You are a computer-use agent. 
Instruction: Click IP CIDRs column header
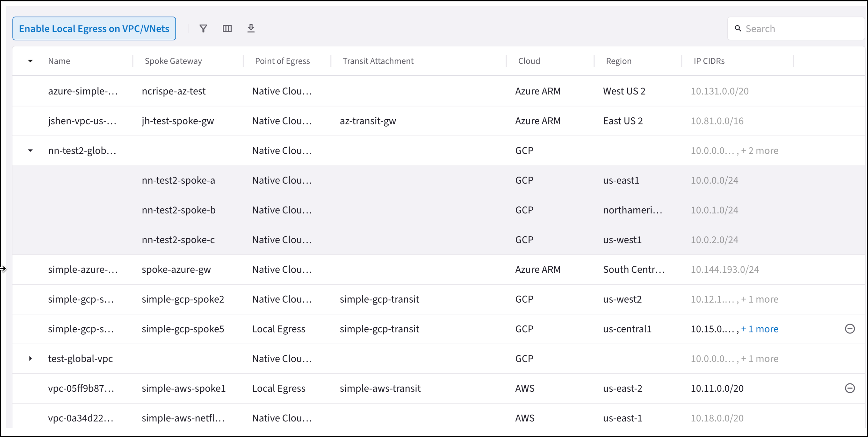709,61
